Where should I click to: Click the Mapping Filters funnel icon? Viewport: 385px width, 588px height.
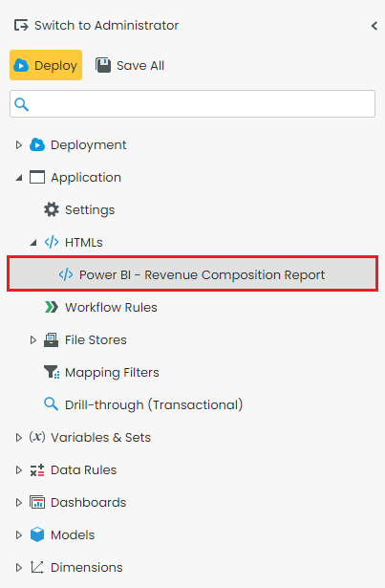pos(52,372)
